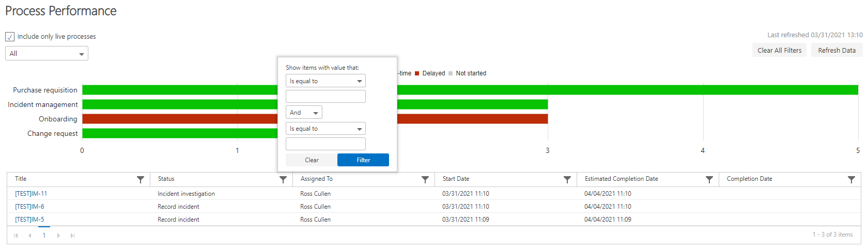Select the [TEST]IM-11 row title

click(x=31, y=194)
